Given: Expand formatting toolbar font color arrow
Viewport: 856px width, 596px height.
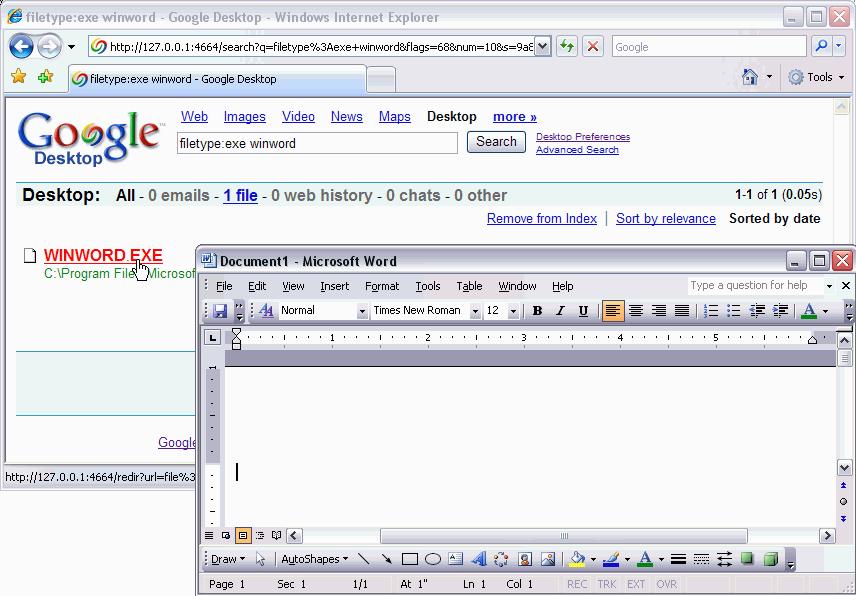Looking at the screenshot, I should tap(825, 311).
